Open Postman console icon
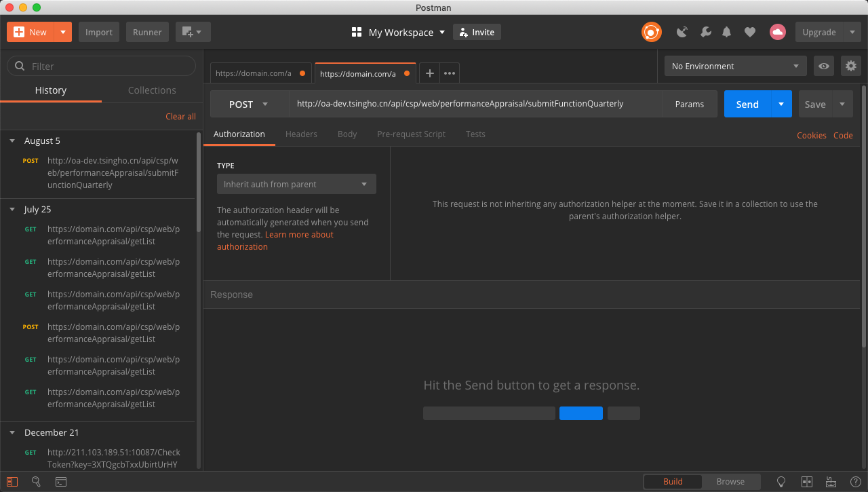 click(61, 482)
